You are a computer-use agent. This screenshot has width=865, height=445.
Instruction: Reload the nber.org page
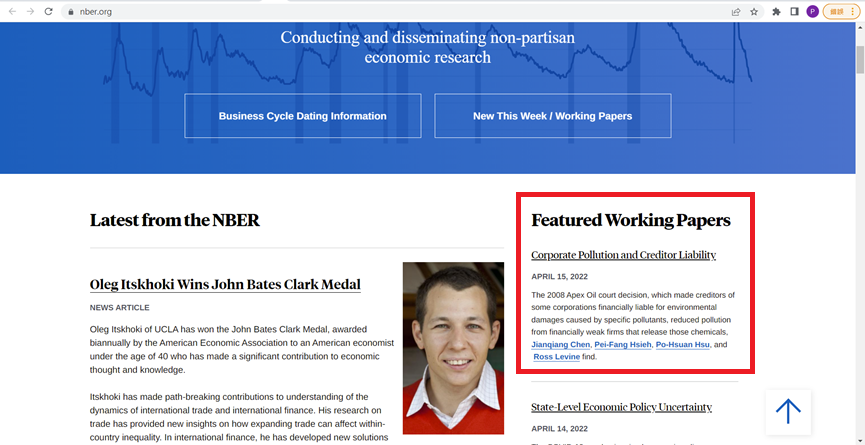click(x=49, y=12)
